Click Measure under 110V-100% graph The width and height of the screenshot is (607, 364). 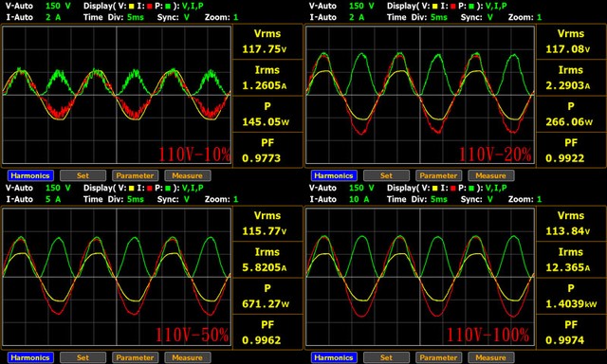click(491, 357)
